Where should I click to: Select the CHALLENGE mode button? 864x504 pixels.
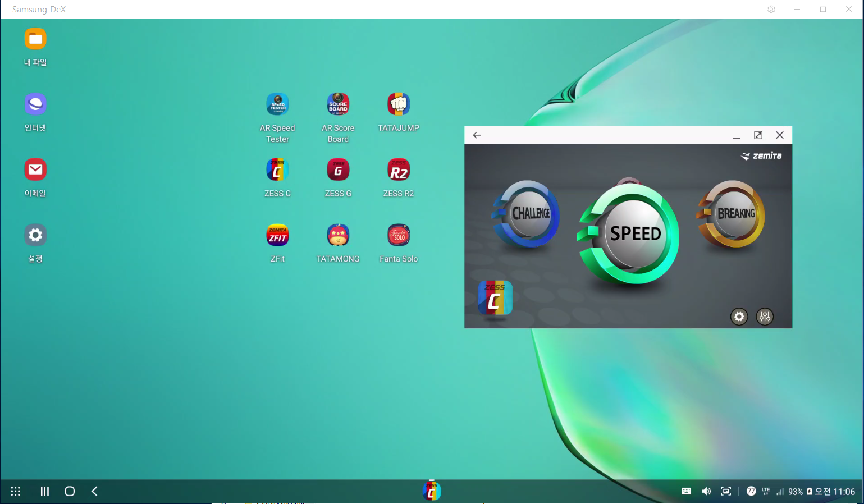[527, 214]
